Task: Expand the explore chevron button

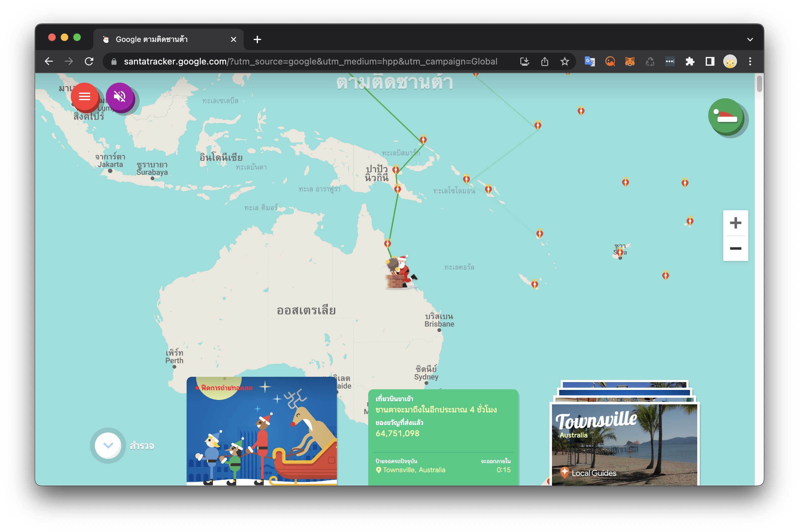Action: coord(108,445)
